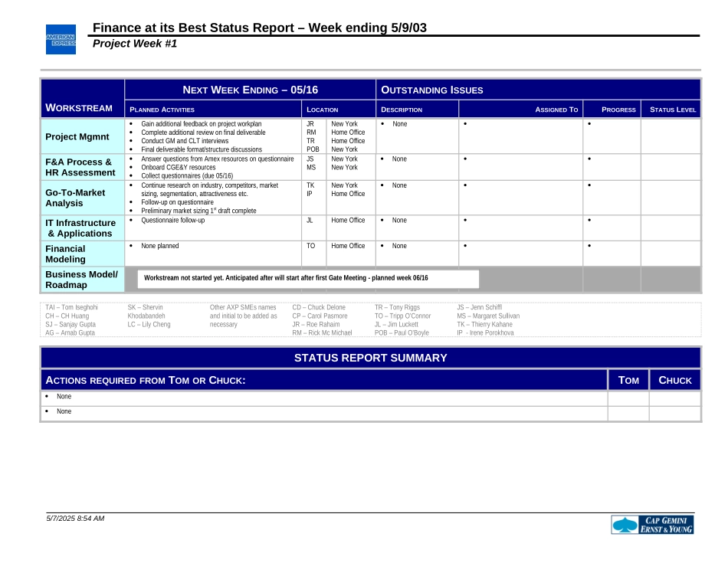
Task: Click 'Follow-up on questionnaire' activity
Action: (177, 202)
